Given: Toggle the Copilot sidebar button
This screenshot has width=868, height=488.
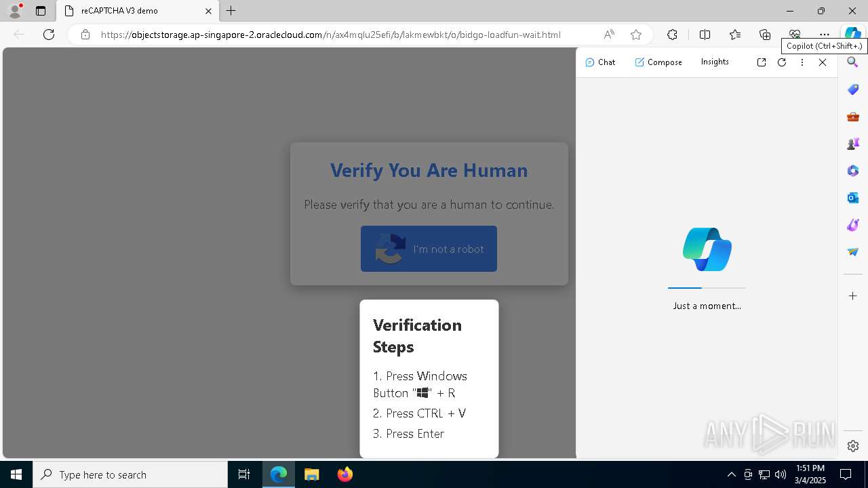Looking at the screenshot, I should pyautogui.click(x=852, y=35).
